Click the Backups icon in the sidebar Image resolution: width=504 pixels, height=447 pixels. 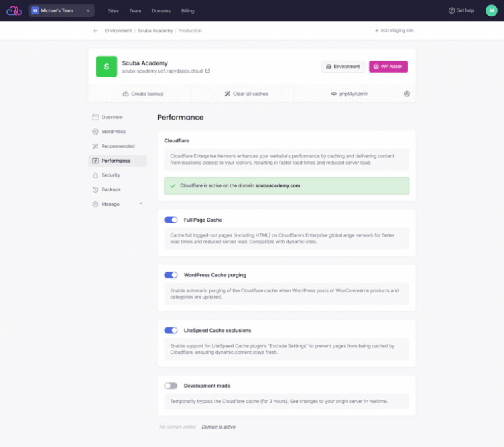[95, 189]
